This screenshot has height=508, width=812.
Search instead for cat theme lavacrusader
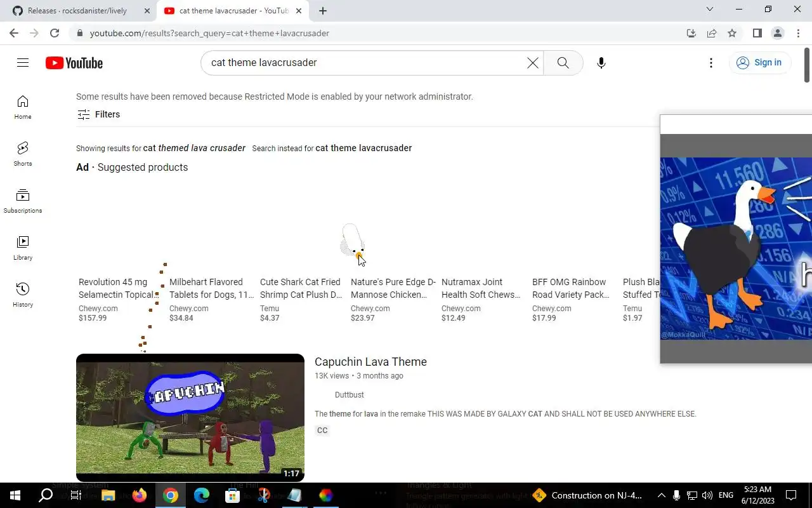(x=363, y=148)
